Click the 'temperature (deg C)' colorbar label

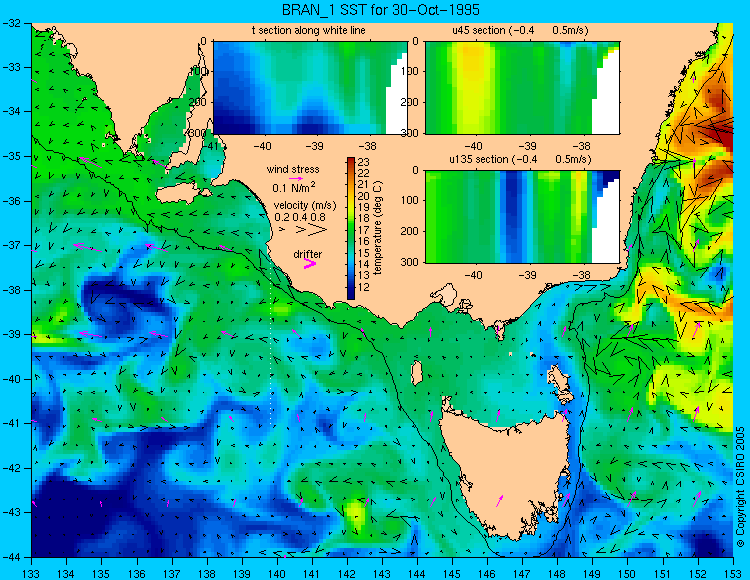377,228
